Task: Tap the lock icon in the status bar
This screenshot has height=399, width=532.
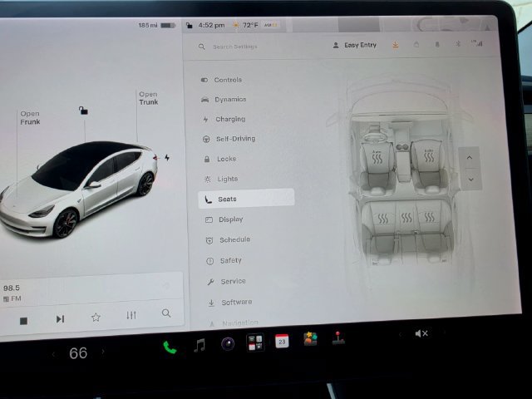Action: click(x=190, y=26)
